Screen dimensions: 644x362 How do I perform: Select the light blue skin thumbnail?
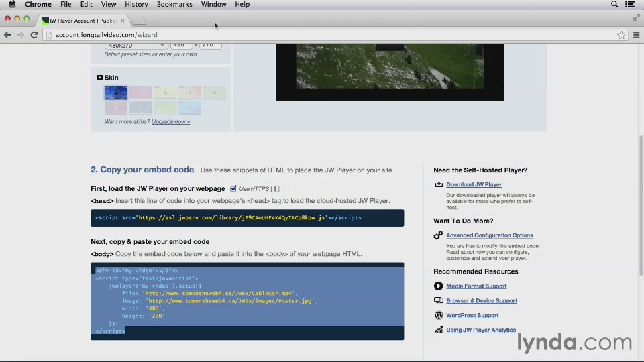click(x=190, y=108)
